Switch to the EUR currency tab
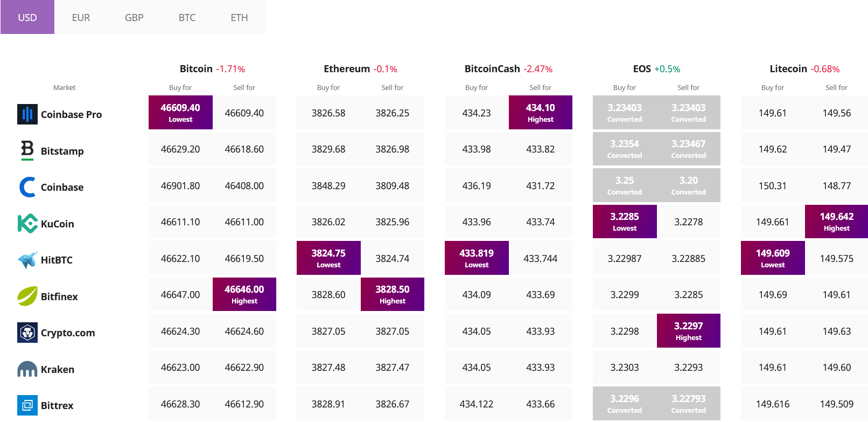 click(81, 17)
